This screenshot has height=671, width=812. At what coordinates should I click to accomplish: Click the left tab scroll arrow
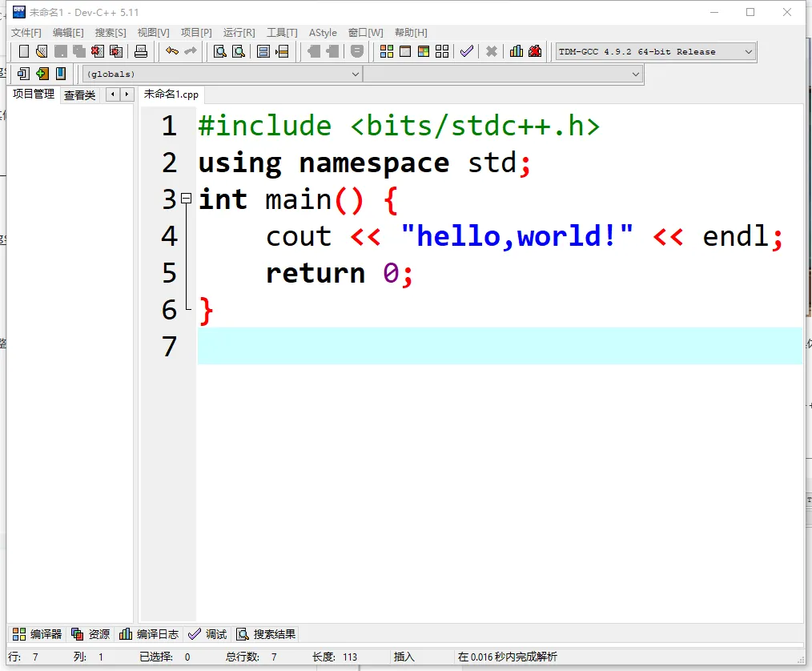112,94
